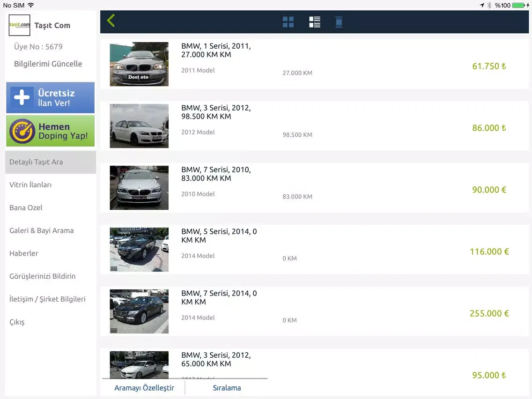Select Detaylı Taşıt Ara menu item
The image size is (532, 399).
51,162
